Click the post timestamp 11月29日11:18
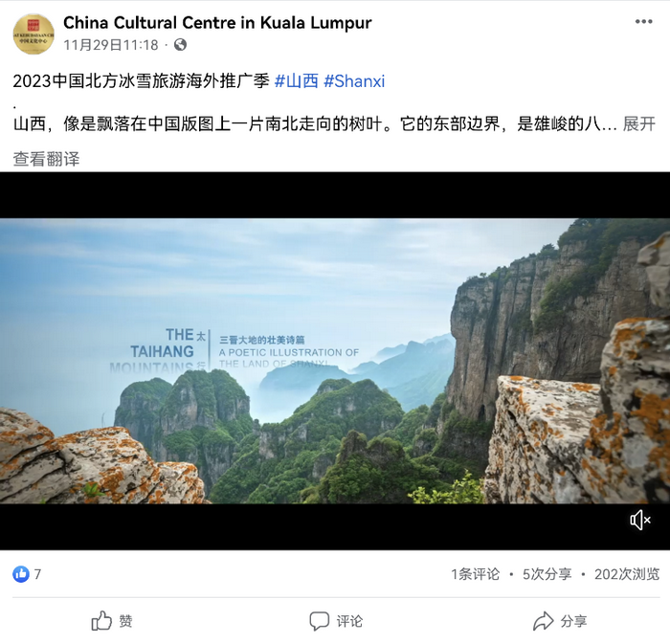This screenshot has height=644, width=670. [111, 45]
